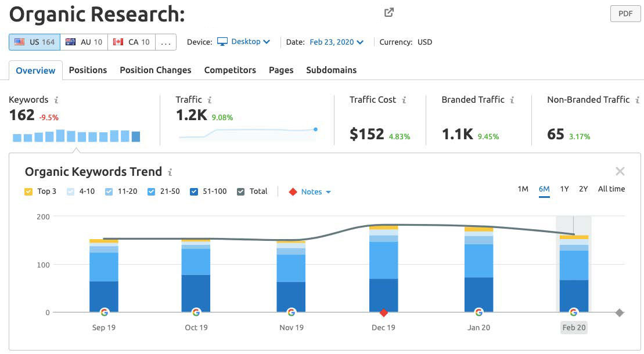Switch to the Position Changes tab
Image resolution: width=644 pixels, height=354 pixels.
pos(155,70)
